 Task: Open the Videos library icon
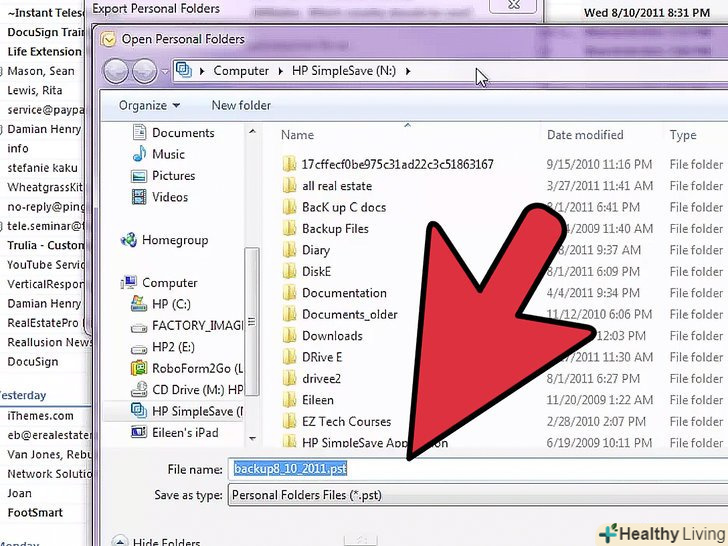pyautogui.click(x=140, y=197)
